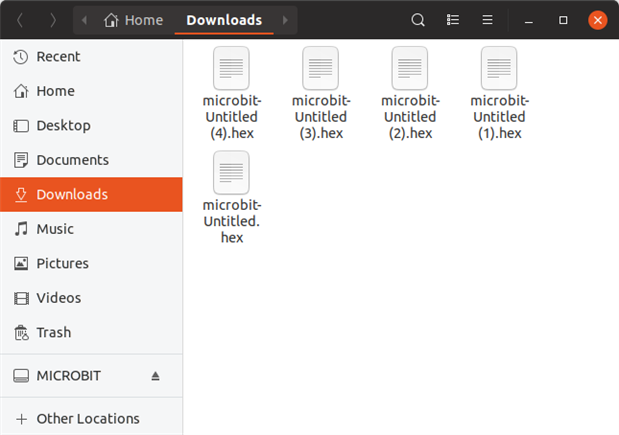Expand path bar right arrow
This screenshot has height=435, width=619.
(285, 20)
